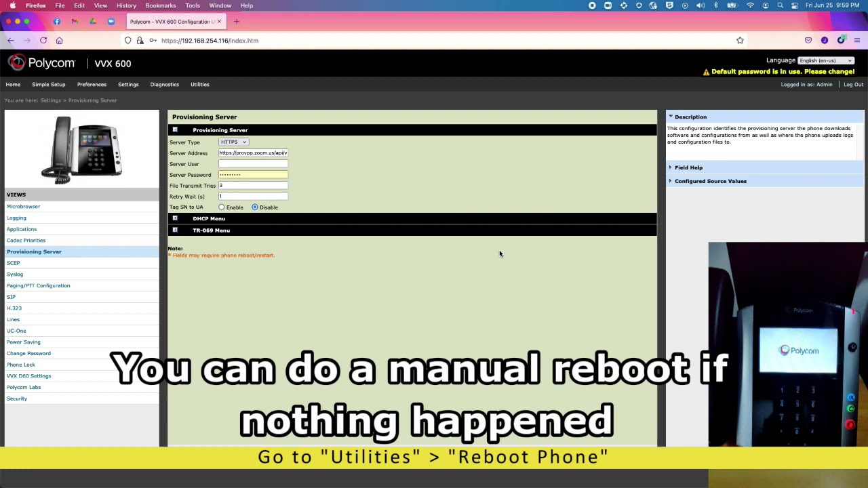
Task: Select Enable for Tag SN to UA
Action: coord(222,207)
